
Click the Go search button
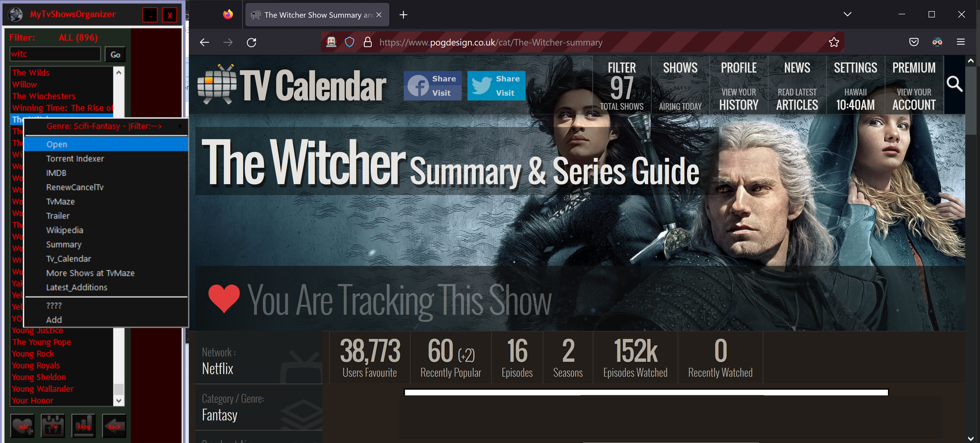[x=115, y=55]
